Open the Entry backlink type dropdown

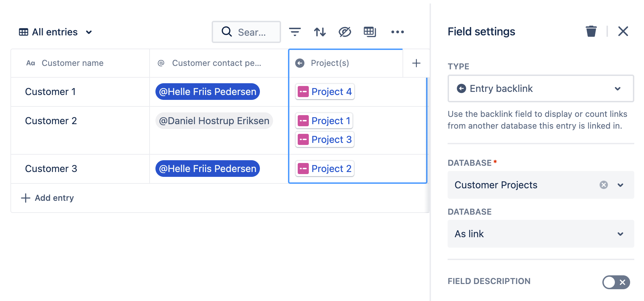click(x=541, y=88)
